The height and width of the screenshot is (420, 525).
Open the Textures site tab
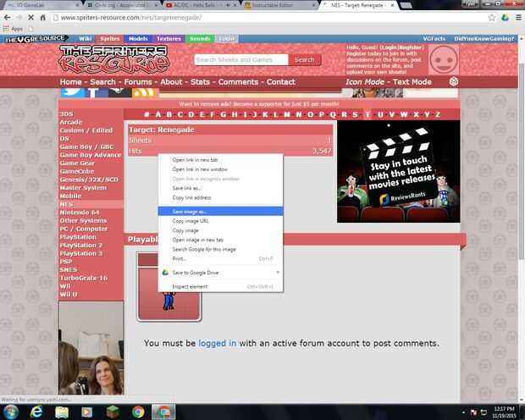tap(169, 39)
